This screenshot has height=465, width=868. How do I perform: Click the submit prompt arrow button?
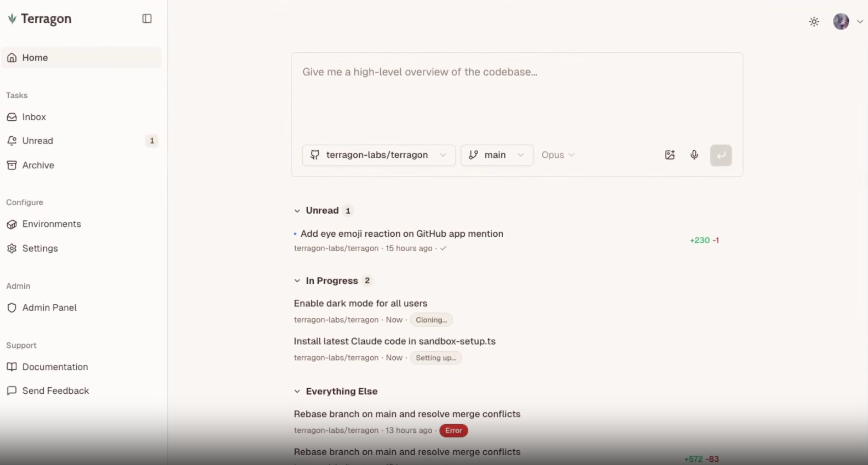click(x=721, y=155)
